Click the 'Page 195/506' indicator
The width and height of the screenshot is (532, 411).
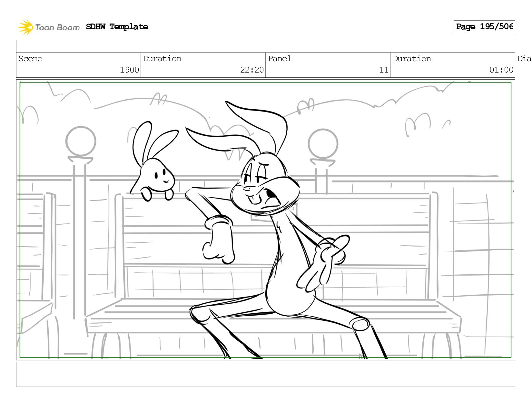tap(484, 27)
